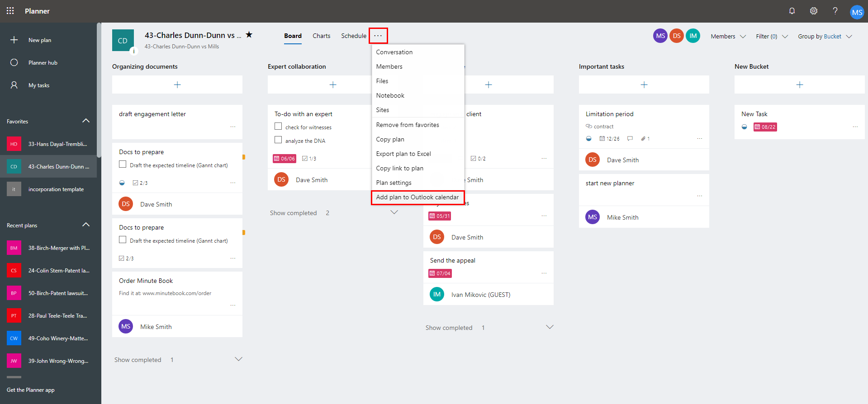The width and height of the screenshot is (868, 404).
Task: Click Get the Planner app link
Action: (x=31, y=390)
